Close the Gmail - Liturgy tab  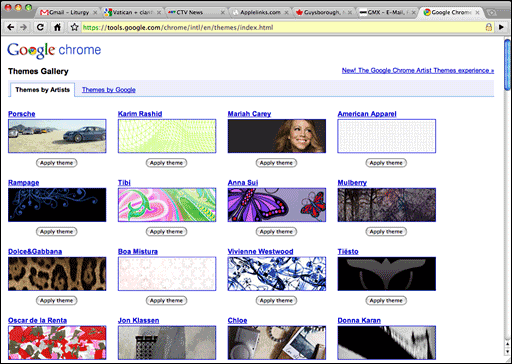click(95, 12)
